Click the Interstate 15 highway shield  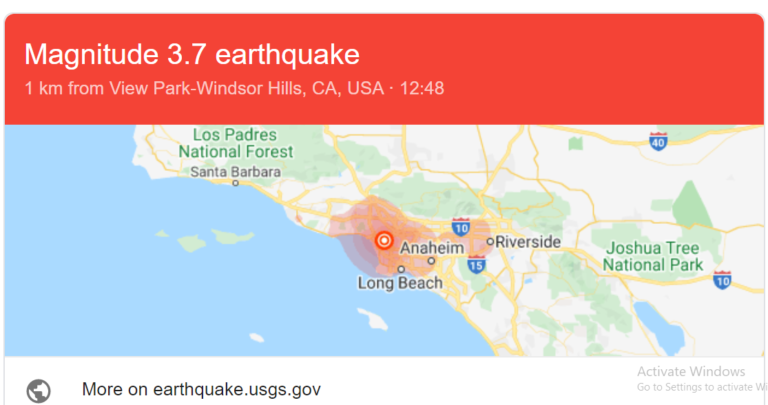click(476, 264)
